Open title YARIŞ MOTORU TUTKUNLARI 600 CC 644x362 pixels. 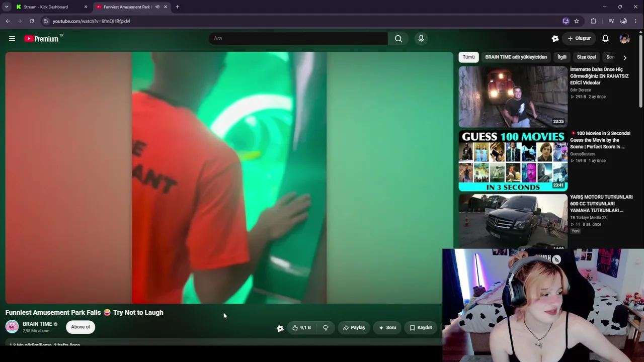pos(601,204)
